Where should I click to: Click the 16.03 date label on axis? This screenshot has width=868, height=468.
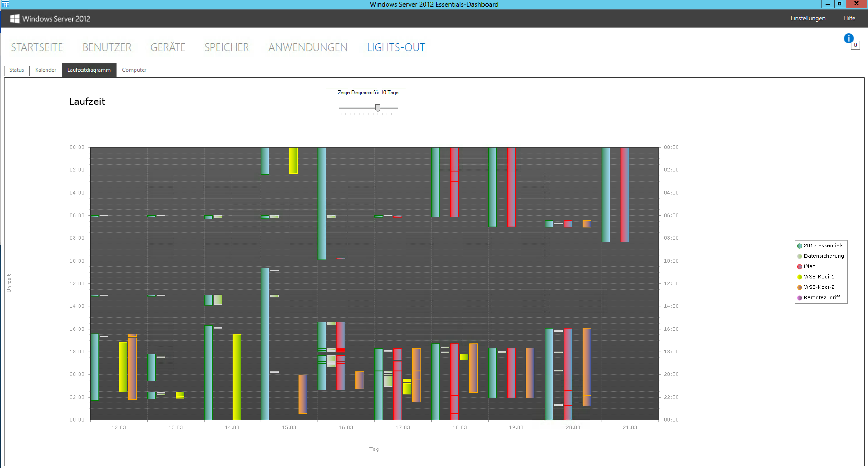(x=346, y=428)
